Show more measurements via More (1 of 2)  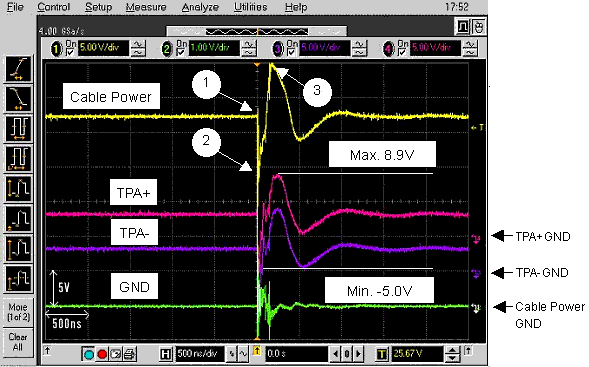[x=18, y=312]
